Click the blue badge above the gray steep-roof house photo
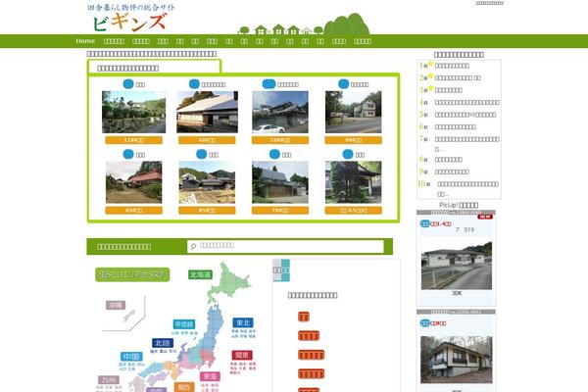The width and height of the screenshot is (588, 392). tap(274, 154)
